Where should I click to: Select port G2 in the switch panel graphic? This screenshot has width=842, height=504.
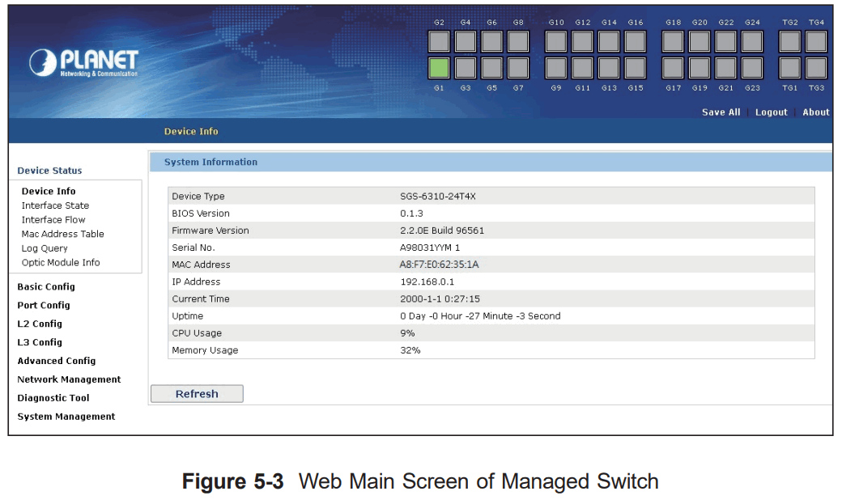439,40
